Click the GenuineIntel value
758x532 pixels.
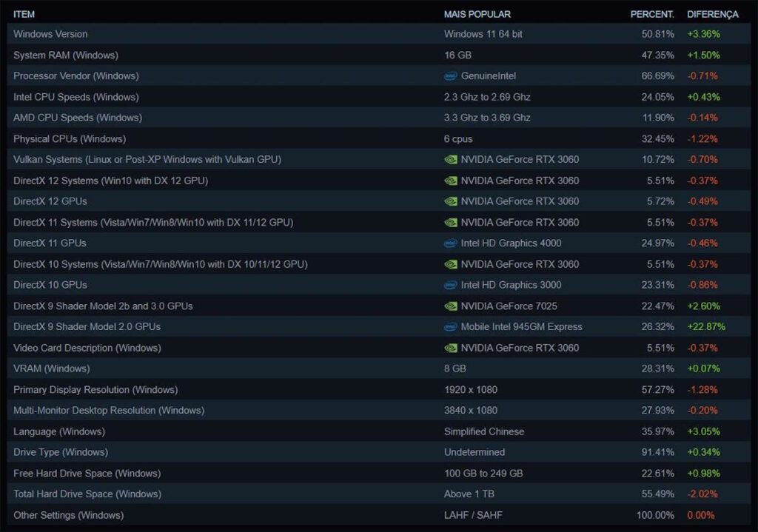[x=489, y=76]
